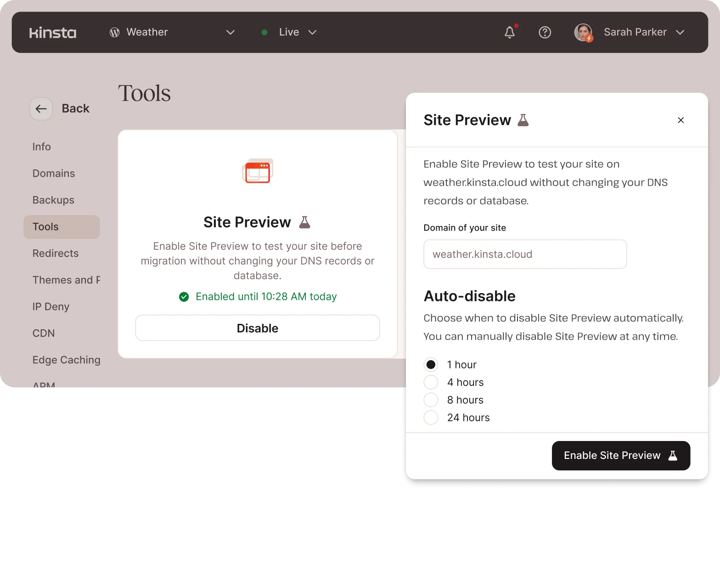The width and height of the screenshot is (720, 588).
Task: Go to Domains in the sidebar
Action: pos(54,173)
